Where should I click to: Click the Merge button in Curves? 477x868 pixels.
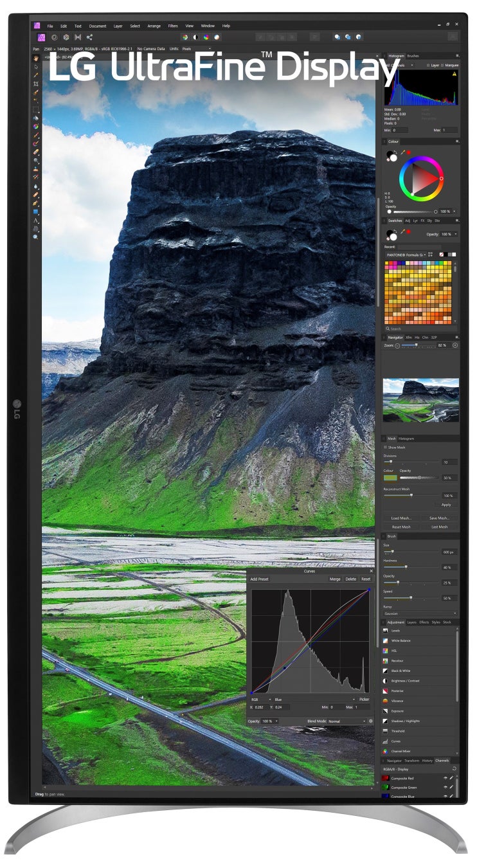click(335, 579)
